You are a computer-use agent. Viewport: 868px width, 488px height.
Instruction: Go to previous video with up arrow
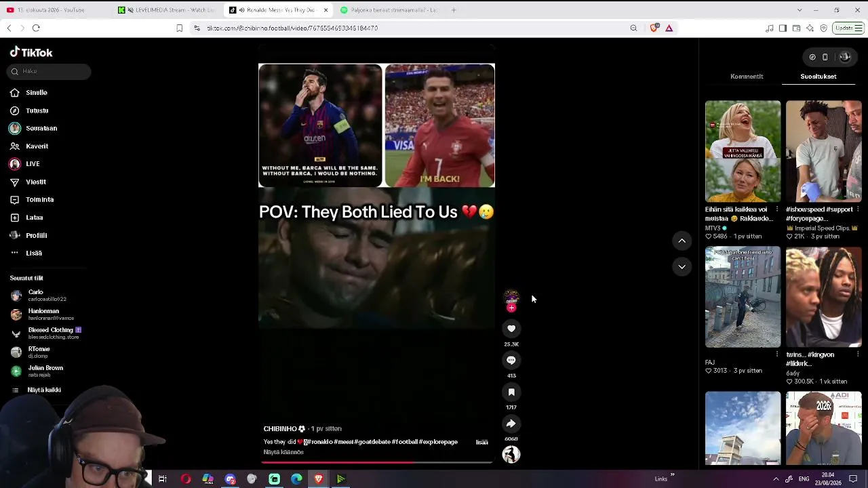point(682,241)
